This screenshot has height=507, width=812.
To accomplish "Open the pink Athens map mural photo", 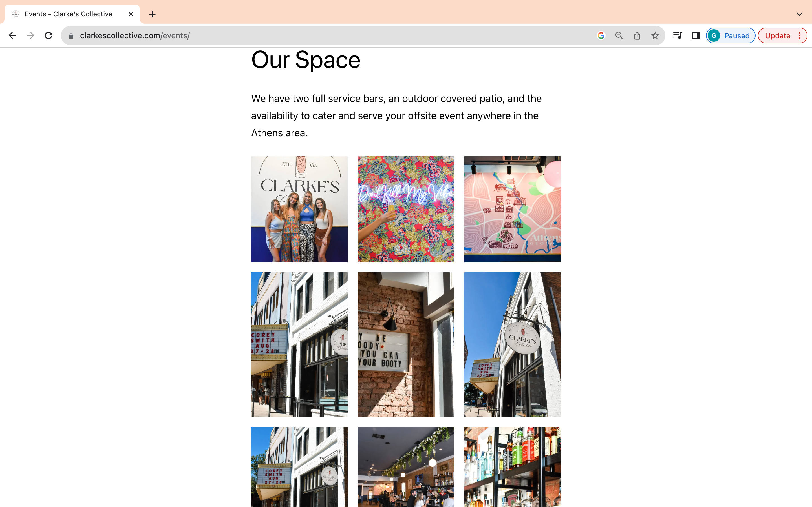I will (x=512, y=209).
